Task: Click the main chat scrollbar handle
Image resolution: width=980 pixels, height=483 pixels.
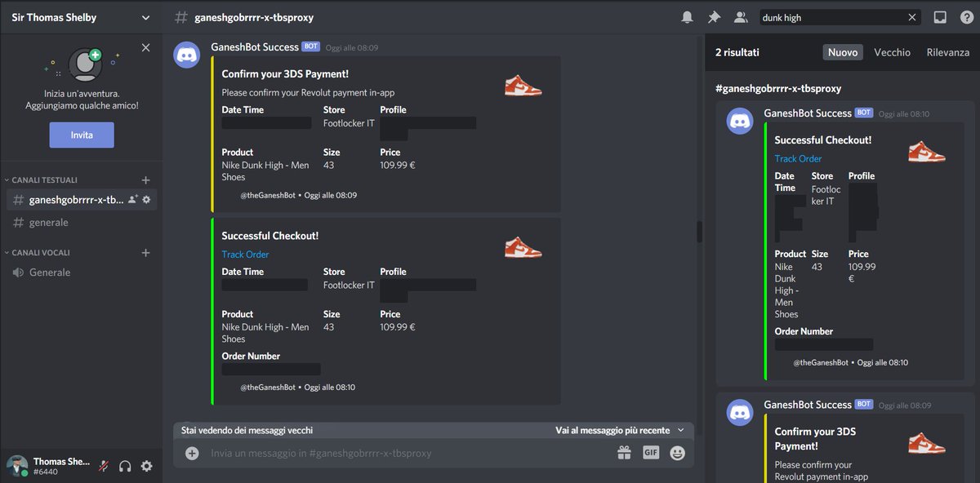Action: 699,232
